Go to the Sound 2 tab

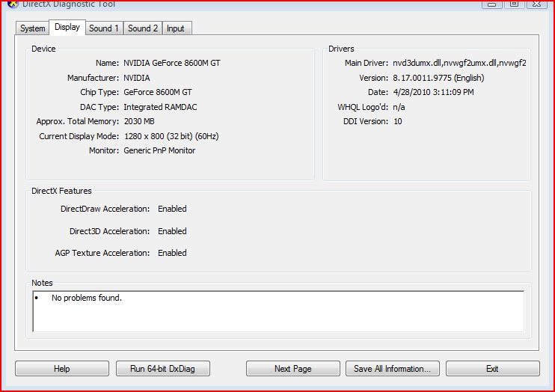143,28
